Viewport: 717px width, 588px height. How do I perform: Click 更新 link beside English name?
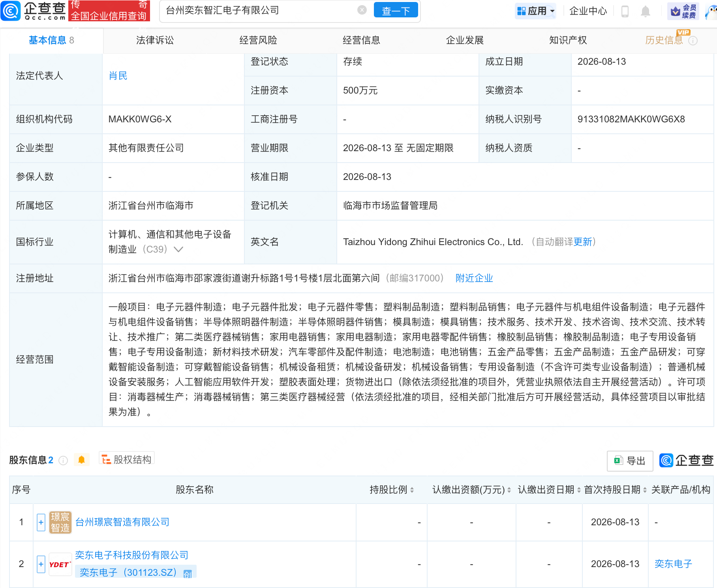583,242
